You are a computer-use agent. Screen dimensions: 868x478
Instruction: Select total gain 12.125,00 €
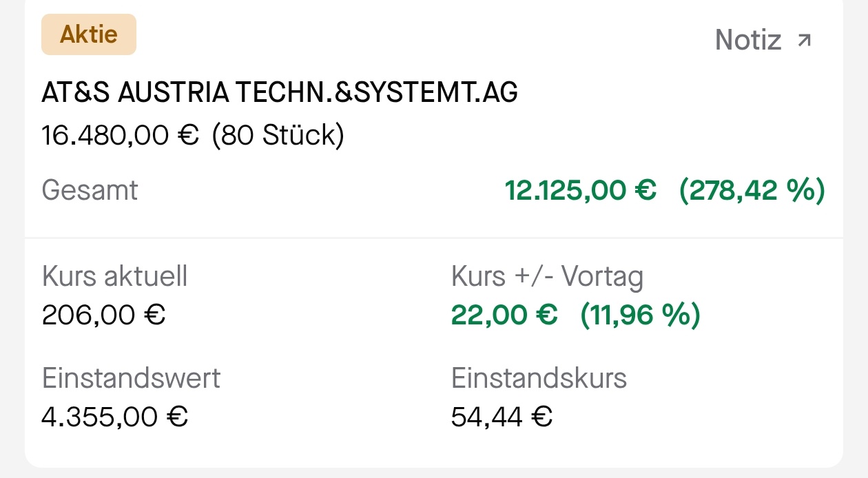coord(581,190)
